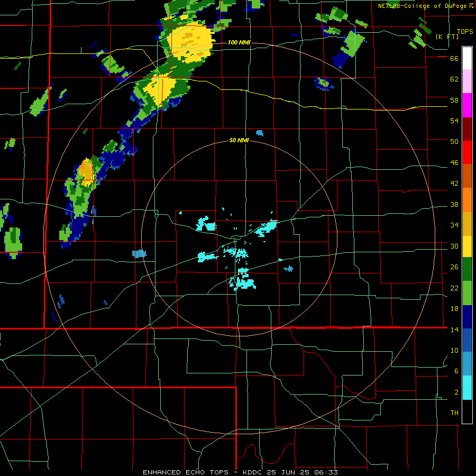The image size is (476, 476).
Task: Click the black TH legend swatch
Action: pos(467,411)
